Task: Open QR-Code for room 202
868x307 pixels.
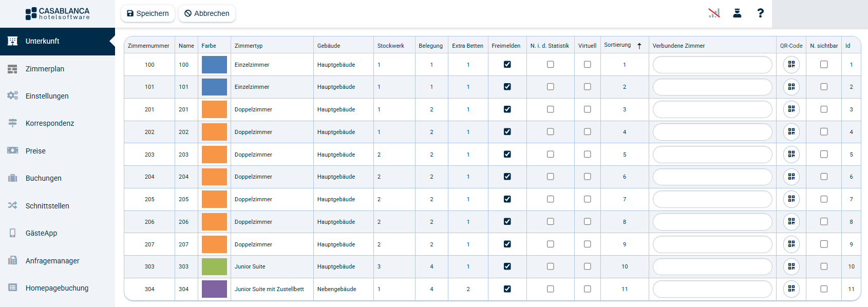Action: click(x=791, y=132)
